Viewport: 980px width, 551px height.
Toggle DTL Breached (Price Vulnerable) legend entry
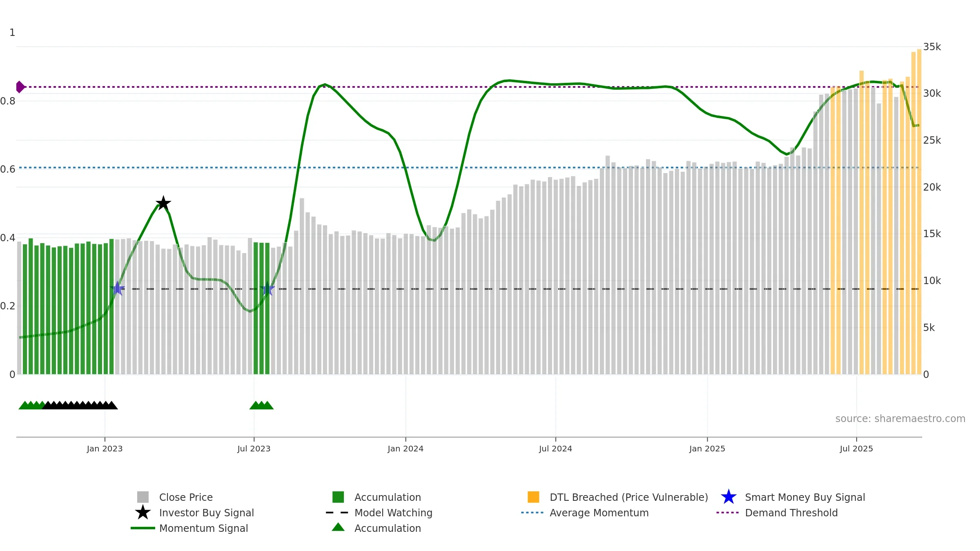click(628, 497)
